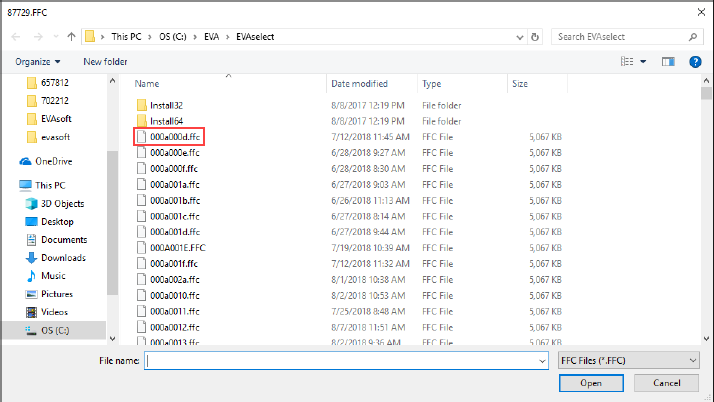Open the Help question mark icon
Viewport: 714px width, 402px height.
(x=695, y=61)
